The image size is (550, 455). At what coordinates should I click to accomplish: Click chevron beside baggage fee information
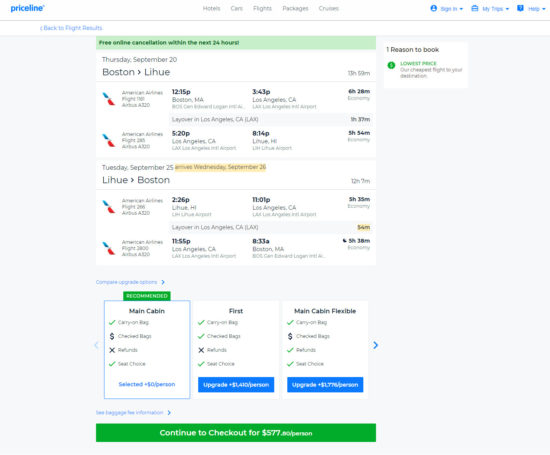169,413
